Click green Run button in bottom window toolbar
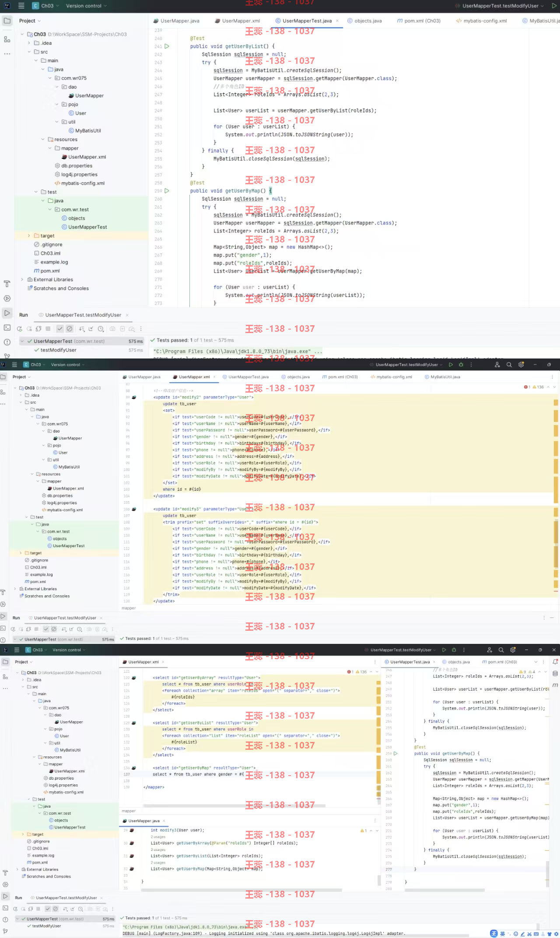This screenshot has width=560, height=938. [x=444, y=650]
